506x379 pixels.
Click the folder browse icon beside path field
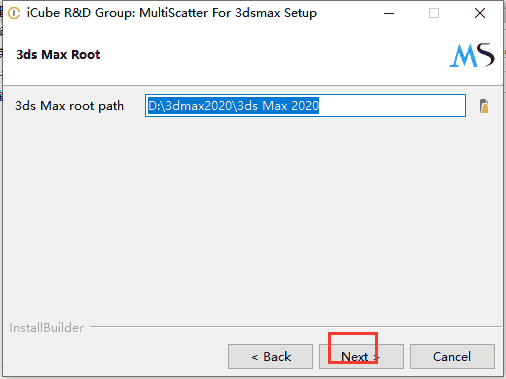pyautogui.click(x=484, y=106)
